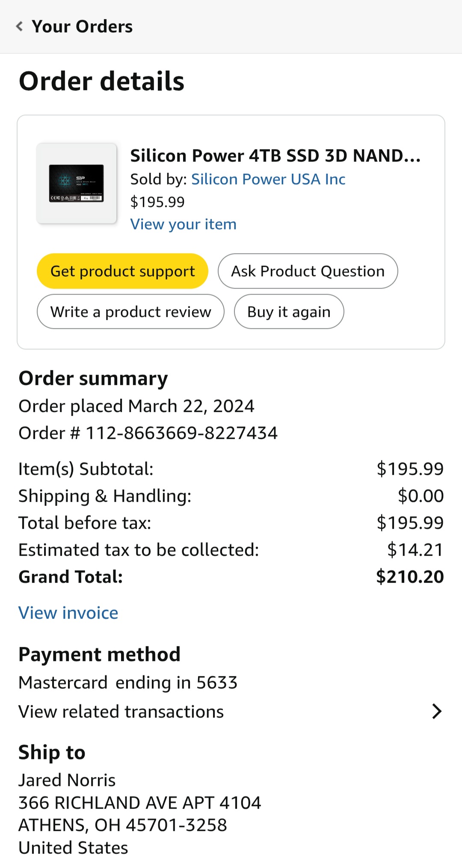
Task: Open the Silicon Power 4TB SSD title
Action: coord(275,156)
